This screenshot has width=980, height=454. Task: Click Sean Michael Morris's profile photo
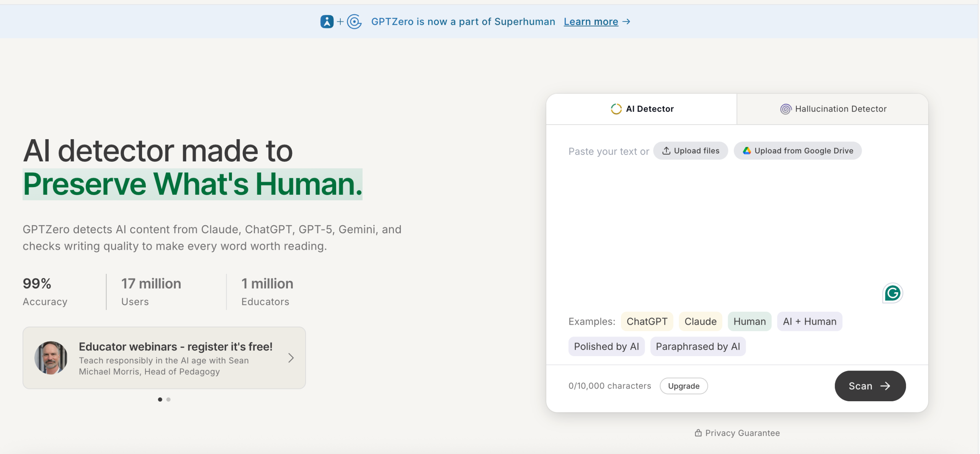(x=51, y=358)
